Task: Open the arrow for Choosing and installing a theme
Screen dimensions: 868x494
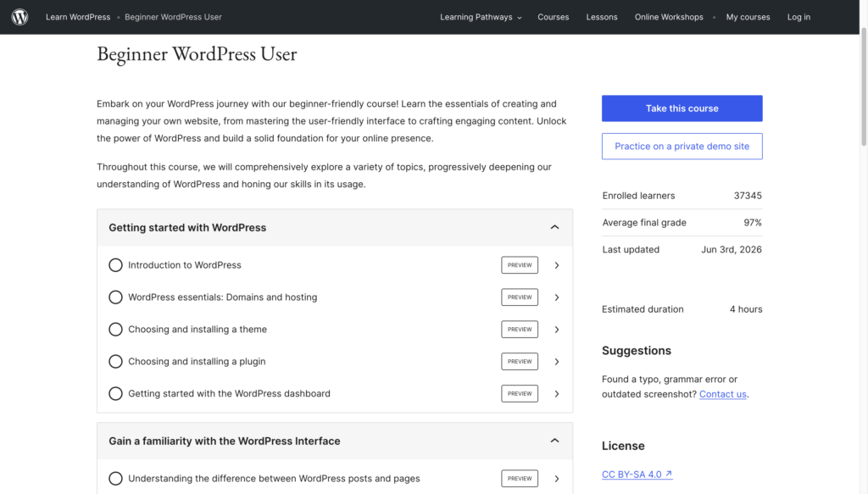Action: pos(557,330)
